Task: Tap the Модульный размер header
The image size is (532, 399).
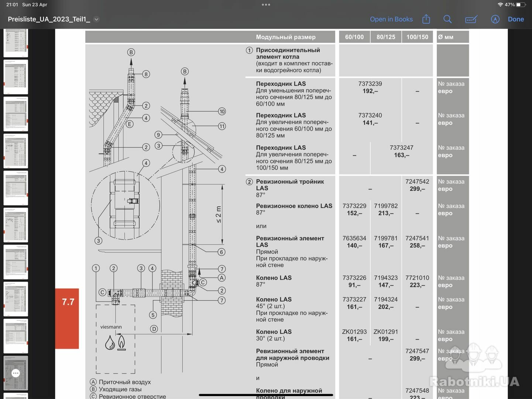Action: (286, 37)
